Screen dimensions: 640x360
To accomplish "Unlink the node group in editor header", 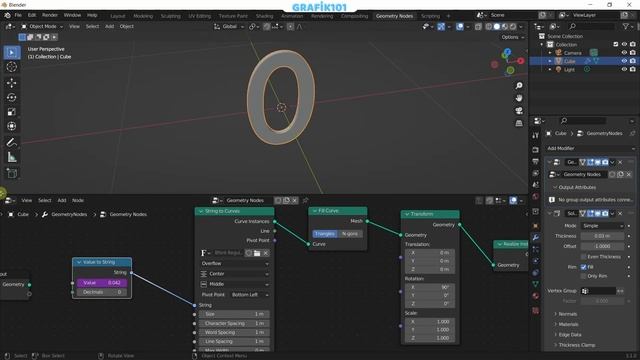I will (295, 200).
